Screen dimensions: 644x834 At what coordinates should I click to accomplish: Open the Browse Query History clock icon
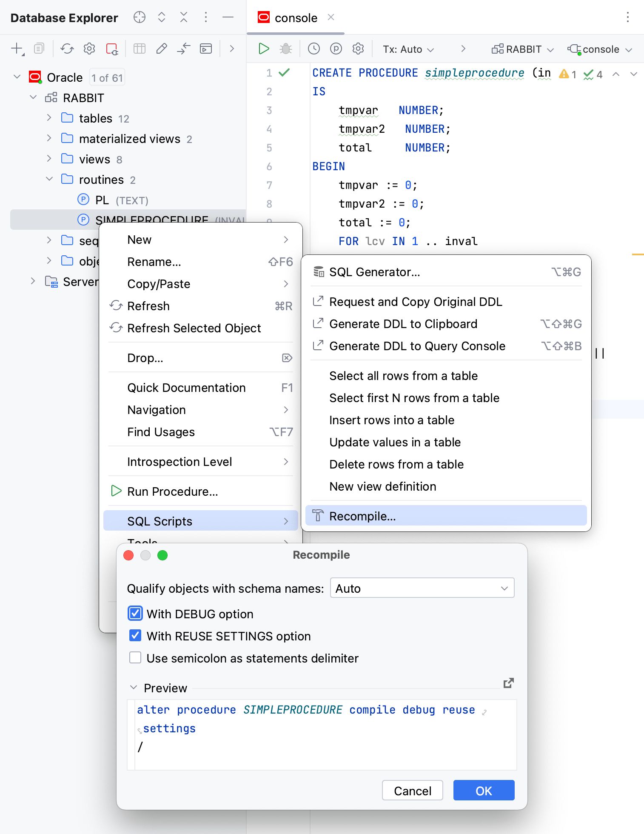coord(314,49)
